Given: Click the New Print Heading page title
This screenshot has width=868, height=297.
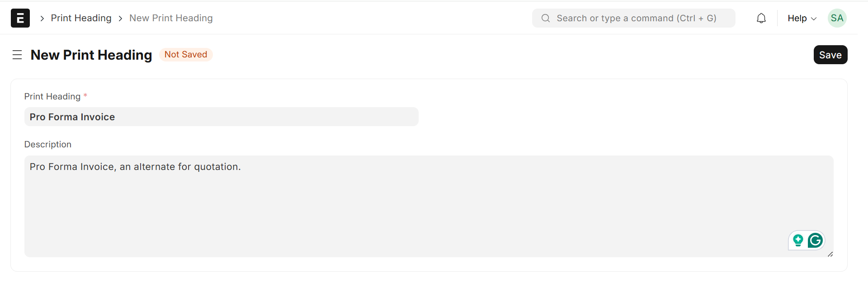Looking at the screenshot, I should pyautogui.click(x=91, y=55).
